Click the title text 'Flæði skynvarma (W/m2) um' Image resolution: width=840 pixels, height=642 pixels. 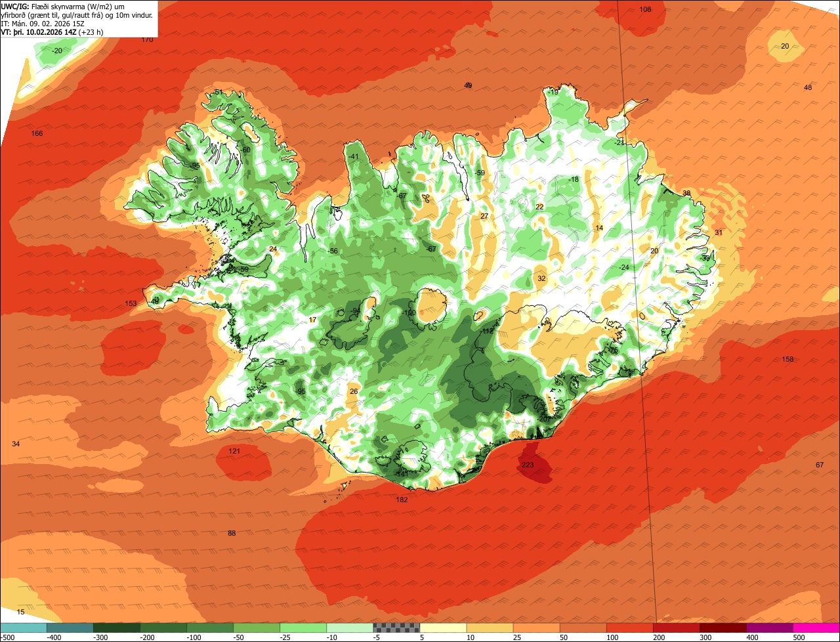click(78, 6)
